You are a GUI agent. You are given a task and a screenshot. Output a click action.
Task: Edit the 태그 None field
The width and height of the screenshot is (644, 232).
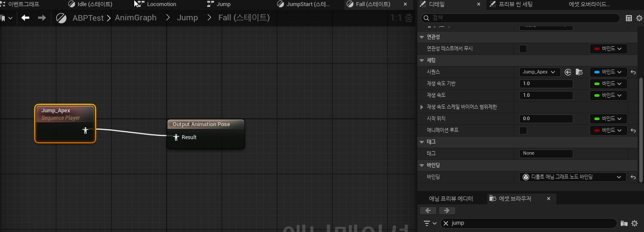[x=546, y=153]
